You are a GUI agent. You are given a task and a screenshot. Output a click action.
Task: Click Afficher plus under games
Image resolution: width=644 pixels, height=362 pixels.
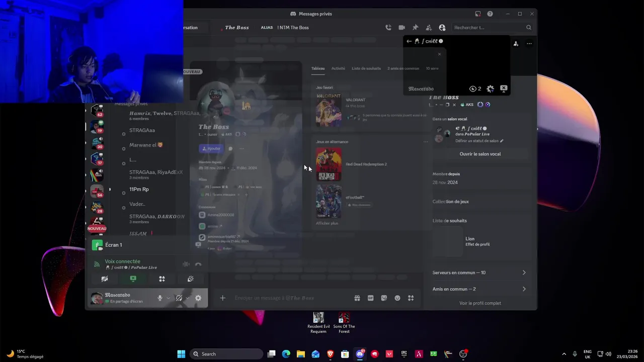click(x=327, y=223)
